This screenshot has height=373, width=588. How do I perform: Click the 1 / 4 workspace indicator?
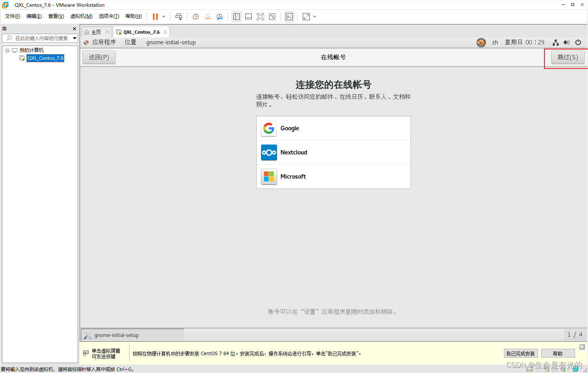575,335
